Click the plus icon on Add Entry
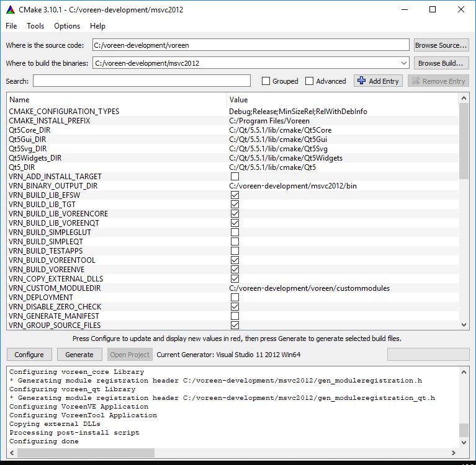This screenshot has height=465, width=476. [x=362, y=81]
